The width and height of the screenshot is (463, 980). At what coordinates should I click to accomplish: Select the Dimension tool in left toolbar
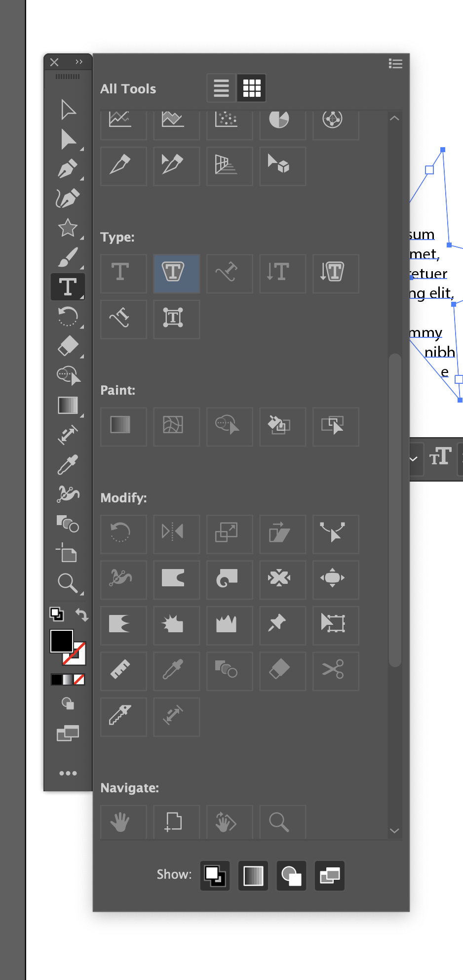click(x=68, y=435)
